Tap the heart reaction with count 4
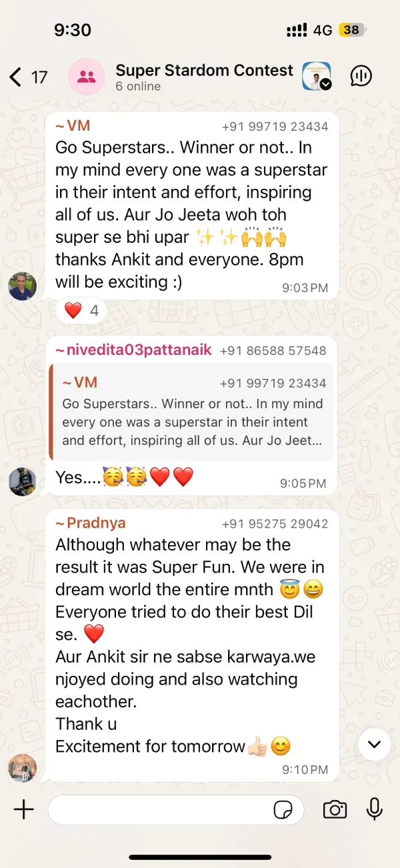This screenshot has width=400, height=868. pyautogui.click(x=81, y=310)
